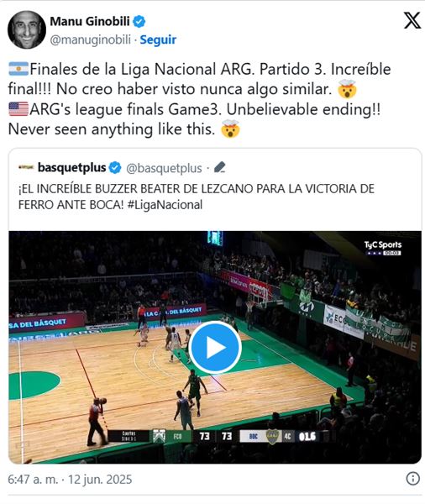Viewport: 425px width, 504px height.
Task: Click the basquetplus account name
Action: click(71, 167)
